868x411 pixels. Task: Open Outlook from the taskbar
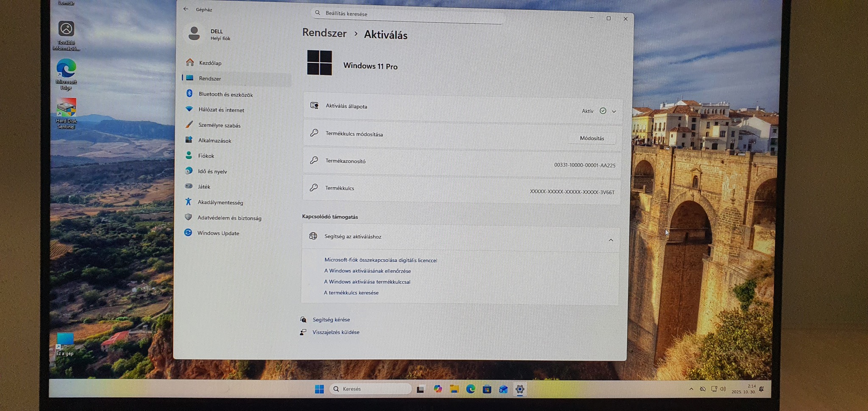503,389
